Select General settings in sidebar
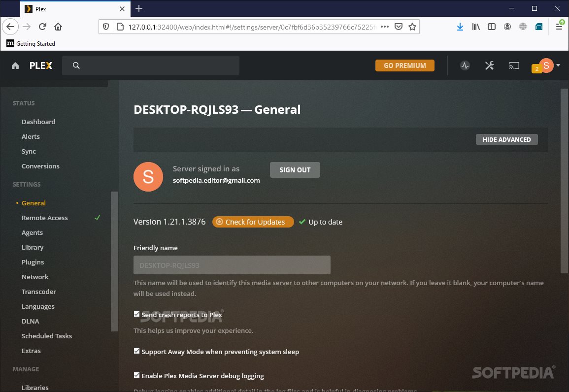The height and width of the screenshot is (392, 569). click(x=33, y=203)
